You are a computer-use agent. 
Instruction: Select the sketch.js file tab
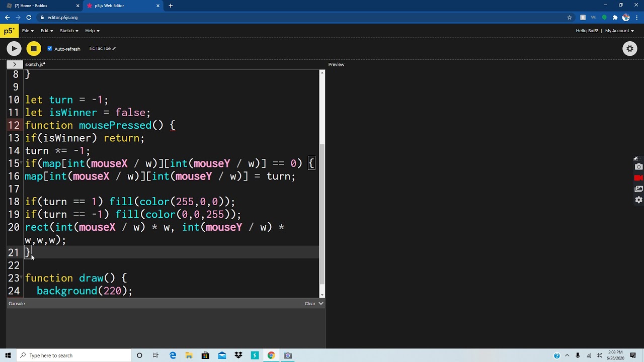coord(35,64)
